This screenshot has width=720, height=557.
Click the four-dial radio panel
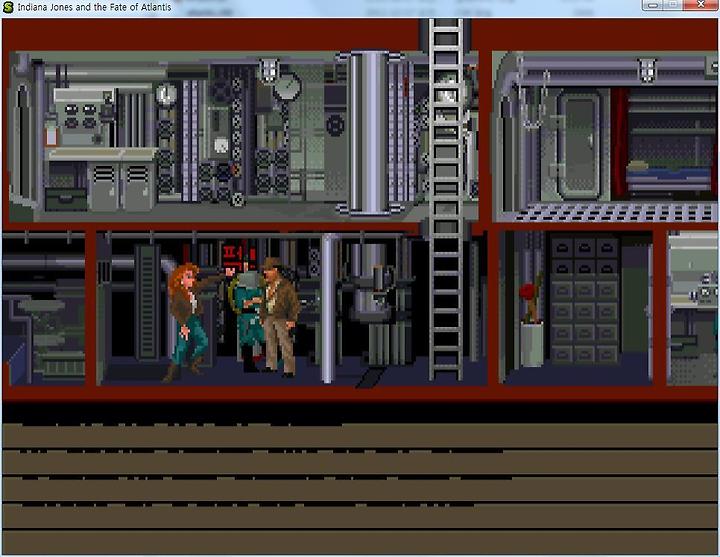click(x=81, y=116)
